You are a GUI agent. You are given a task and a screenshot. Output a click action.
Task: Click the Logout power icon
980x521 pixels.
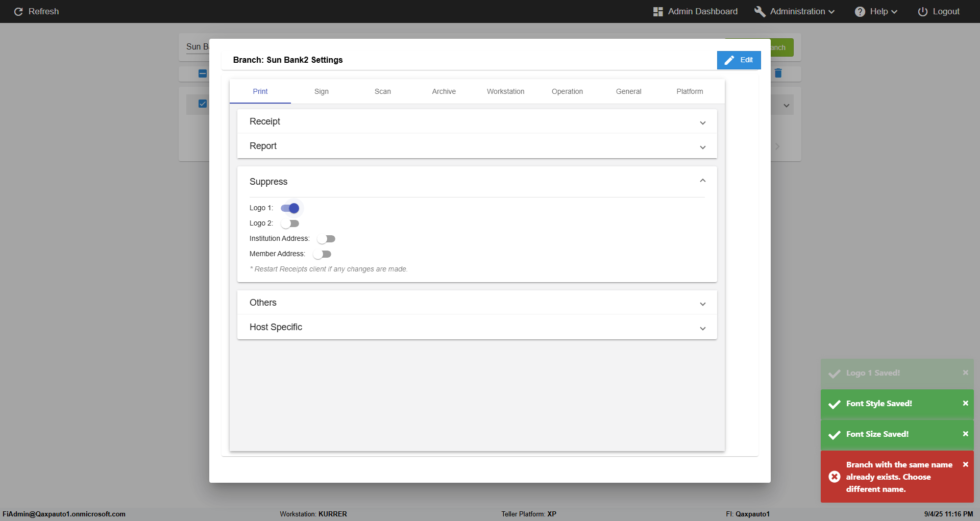click(x=922, y=12)
